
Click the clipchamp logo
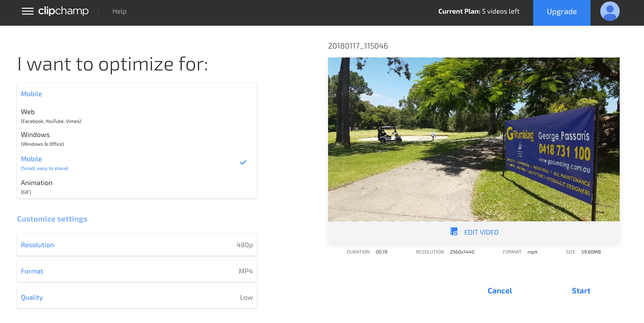tap(63, 11)
